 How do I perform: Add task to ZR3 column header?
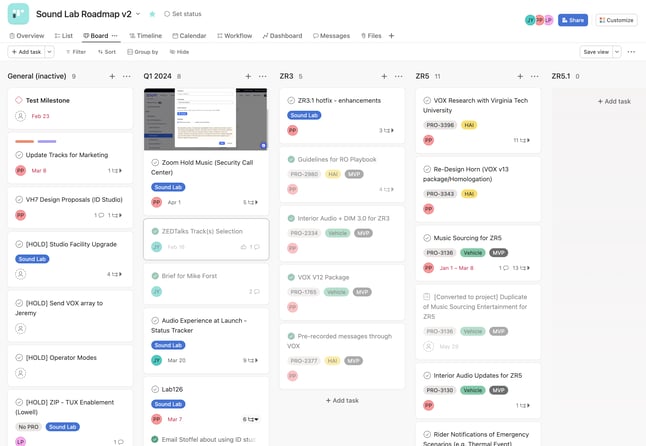(384, 76)
